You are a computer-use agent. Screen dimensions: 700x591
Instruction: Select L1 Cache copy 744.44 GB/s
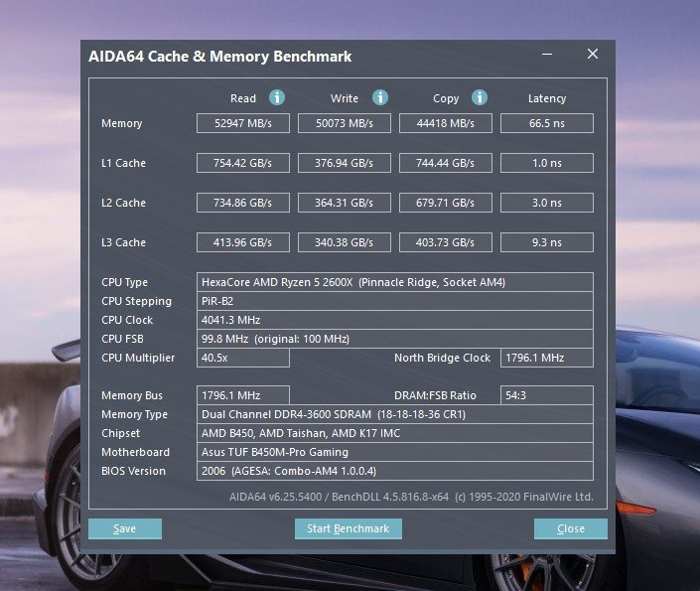click(446, 163)
